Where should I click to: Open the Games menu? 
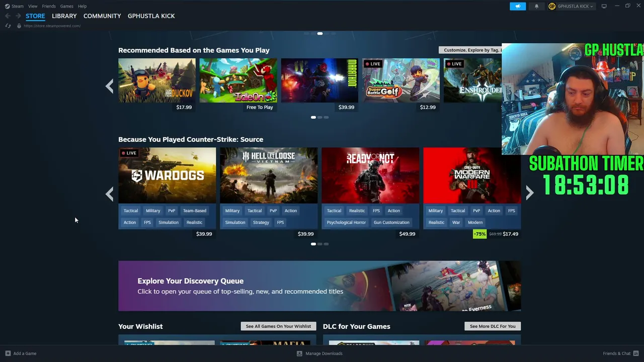pyautogui.click(x=66, y=6)
